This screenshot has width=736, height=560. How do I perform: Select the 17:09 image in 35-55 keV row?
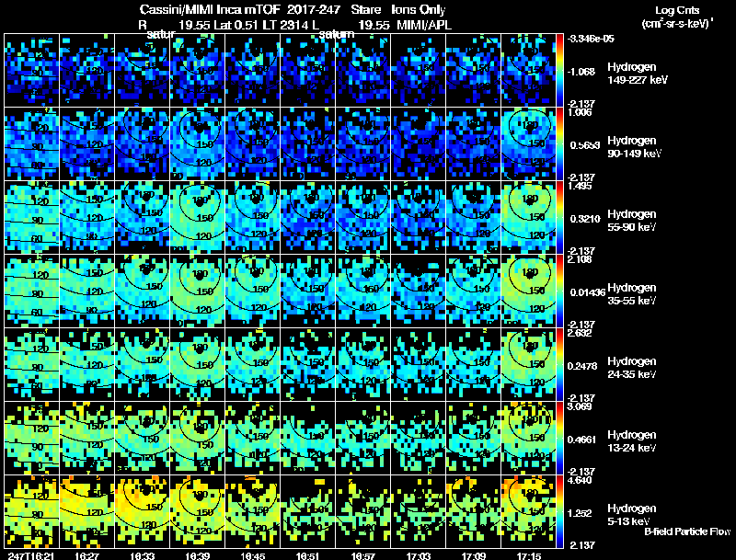tap(474, 291)
